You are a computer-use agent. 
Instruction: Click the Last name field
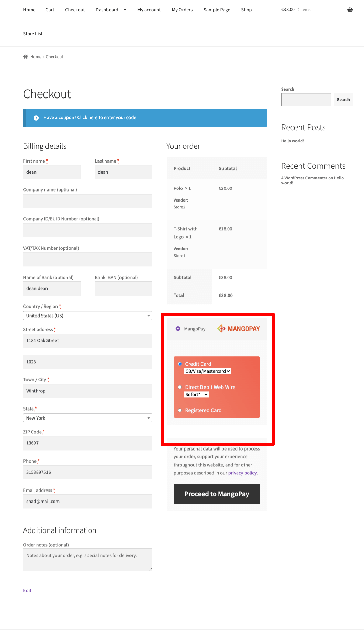point(123,172)
